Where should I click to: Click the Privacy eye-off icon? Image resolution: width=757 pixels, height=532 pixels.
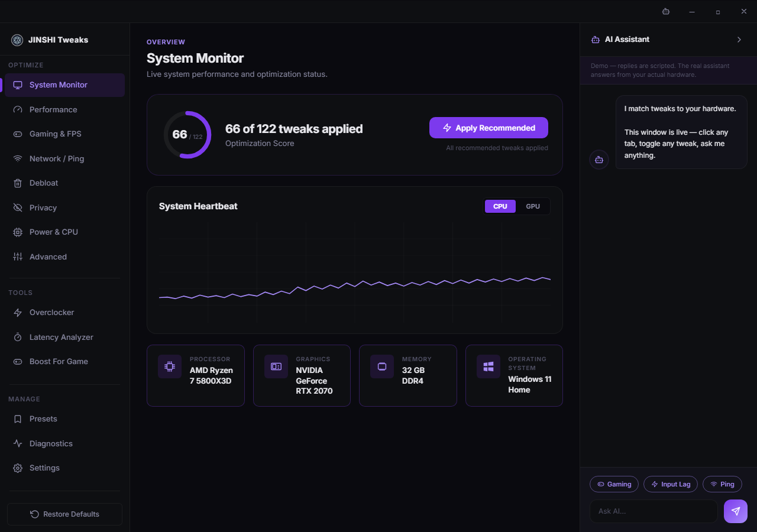click(18, 208)
